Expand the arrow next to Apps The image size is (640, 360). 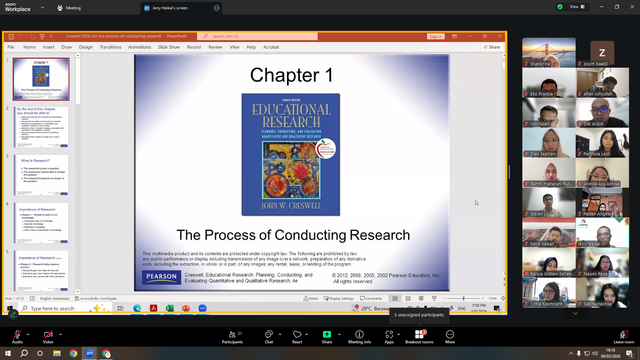click(x=398, y=334)
